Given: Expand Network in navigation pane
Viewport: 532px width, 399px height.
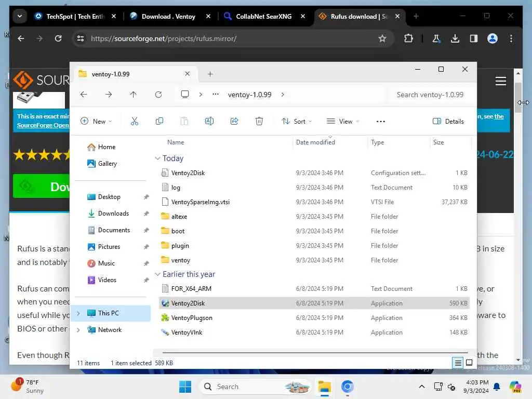Looking at the screenshot, I should click(78, 330).
